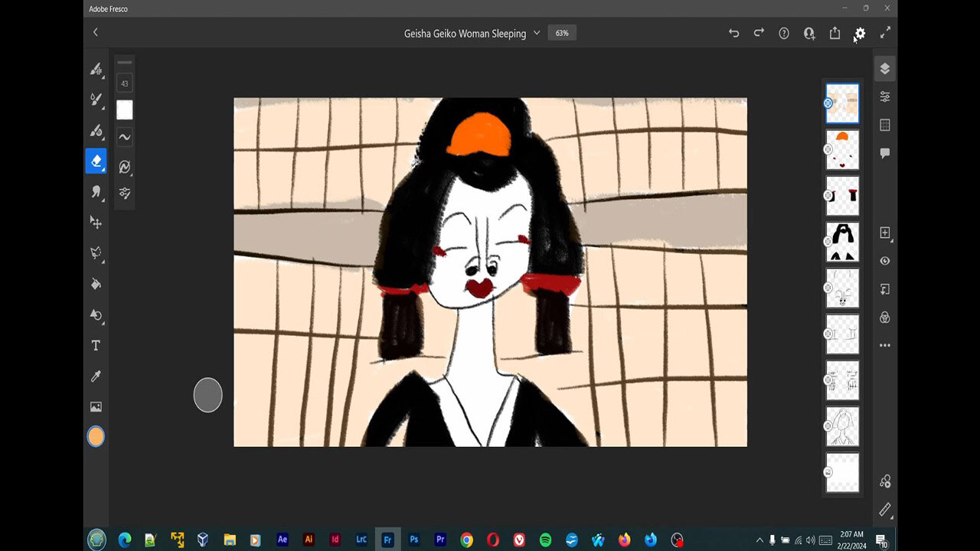Open eraser brush settings icon
The width and height of the screenshot is (980, 551).
point(124,166)
